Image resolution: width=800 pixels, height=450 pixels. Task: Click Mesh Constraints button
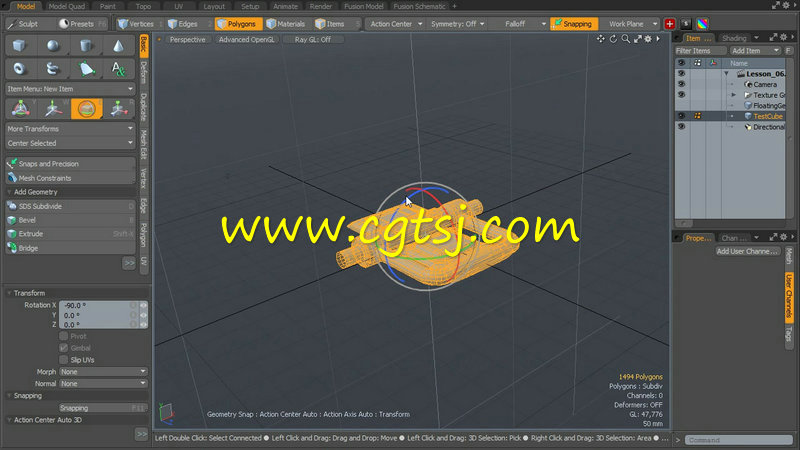point(70,178)
